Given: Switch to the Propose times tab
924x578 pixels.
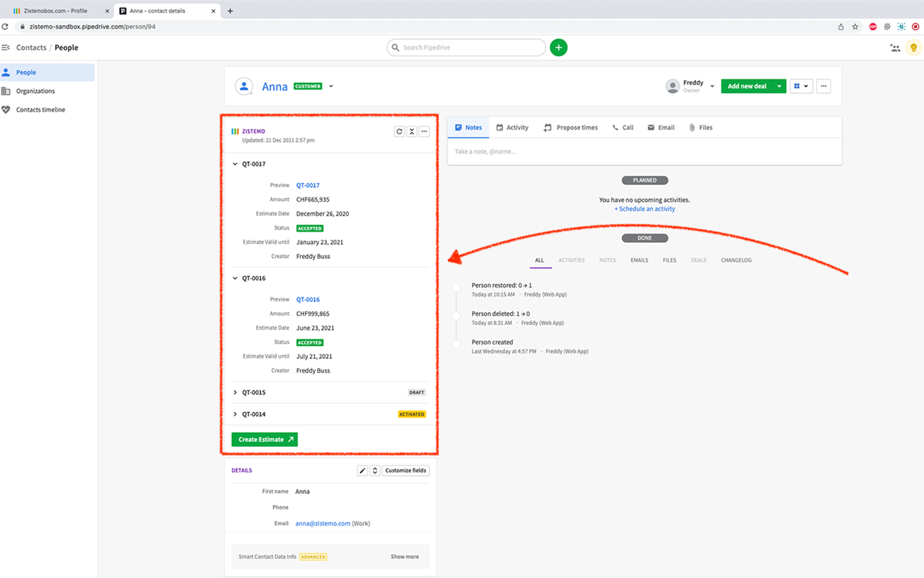Looking at the screenshot, I should (570, 127).
